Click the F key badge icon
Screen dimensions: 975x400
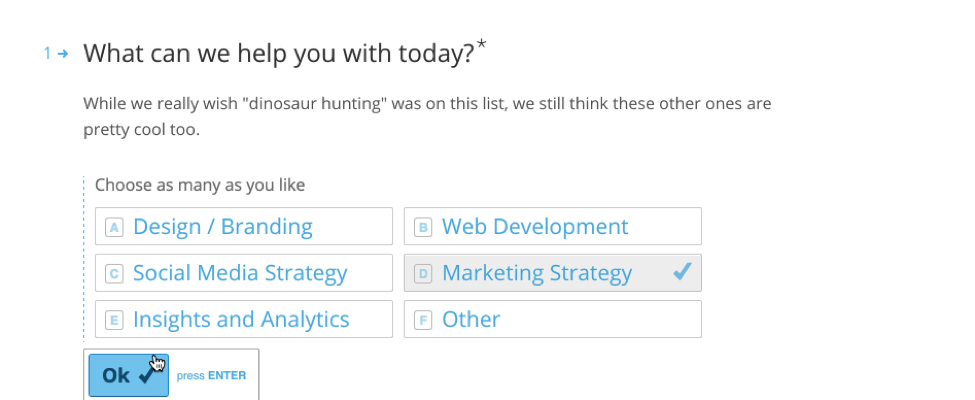423,320
